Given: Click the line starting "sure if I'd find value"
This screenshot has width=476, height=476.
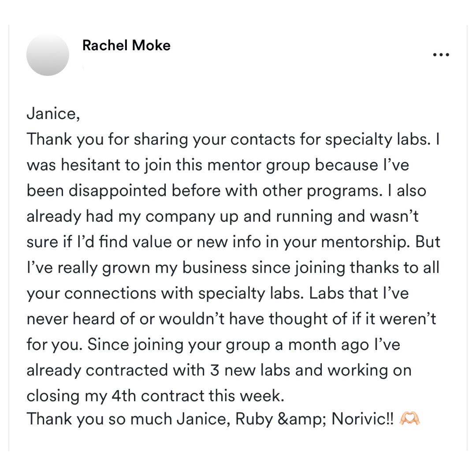Looking at the screenshot, I should coord(234,242).
